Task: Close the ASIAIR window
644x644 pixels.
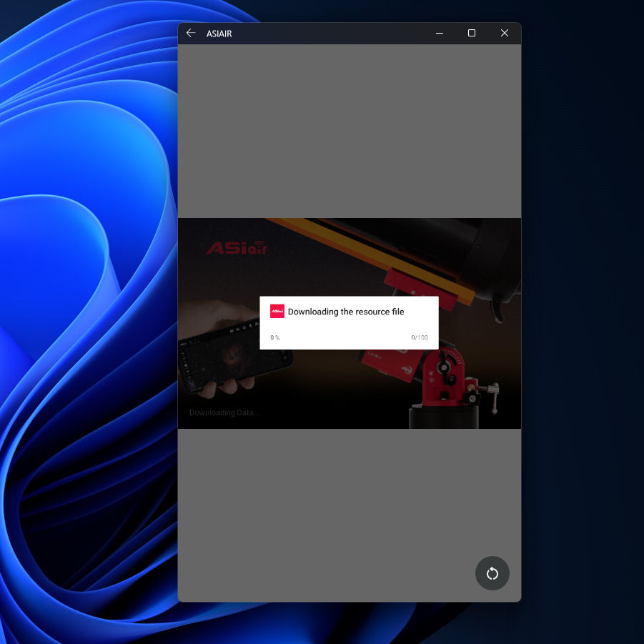Action: pos(505,34)
